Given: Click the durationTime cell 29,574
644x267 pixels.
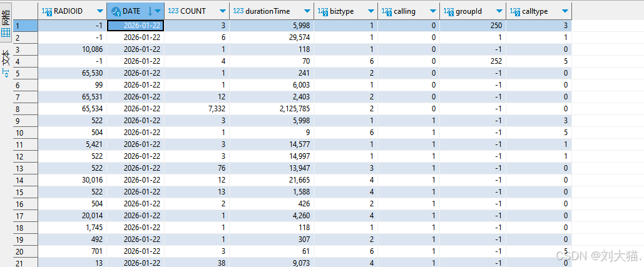Looking at the screenshot, I should pyautogui.click(x=272, y=38).
